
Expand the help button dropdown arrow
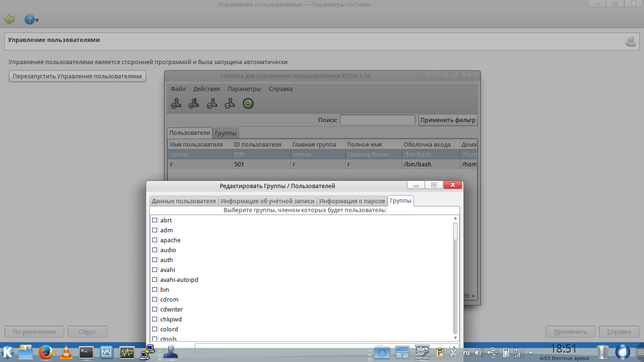(37, 20)
